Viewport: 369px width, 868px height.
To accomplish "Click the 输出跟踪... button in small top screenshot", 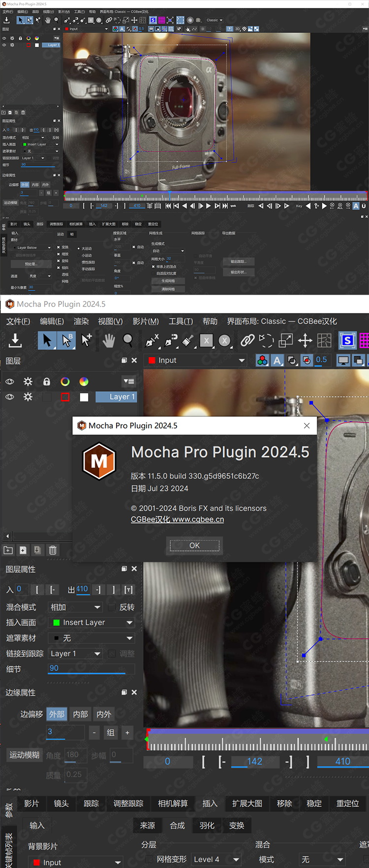I will [238, 261].
